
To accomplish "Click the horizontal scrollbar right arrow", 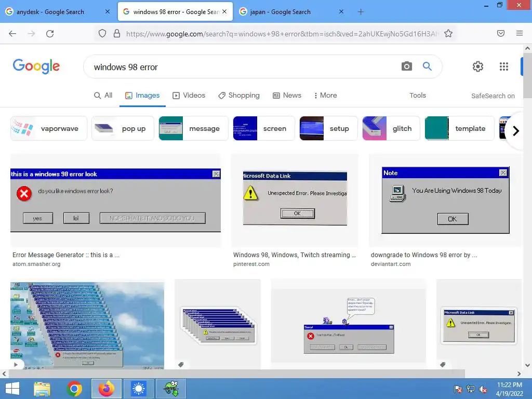I will pyautogui.click(x=519, y=374).
